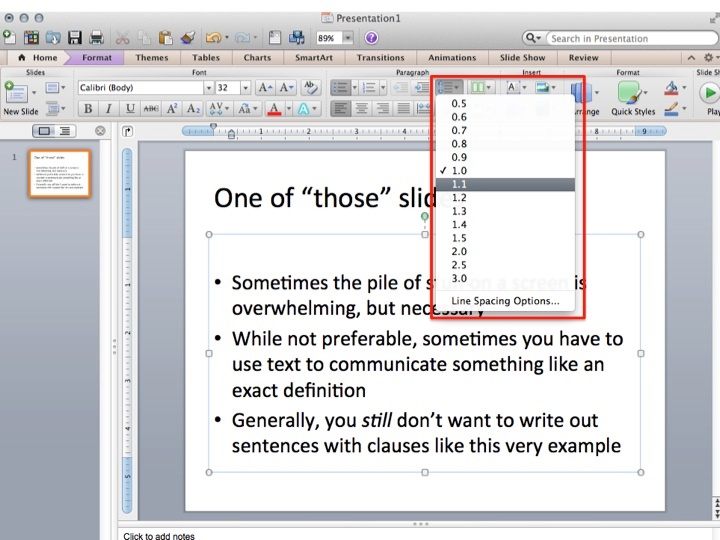Screen dimensions: 720x540
Task: Click the line color pencil icon
Action: [x=671, y=109]
